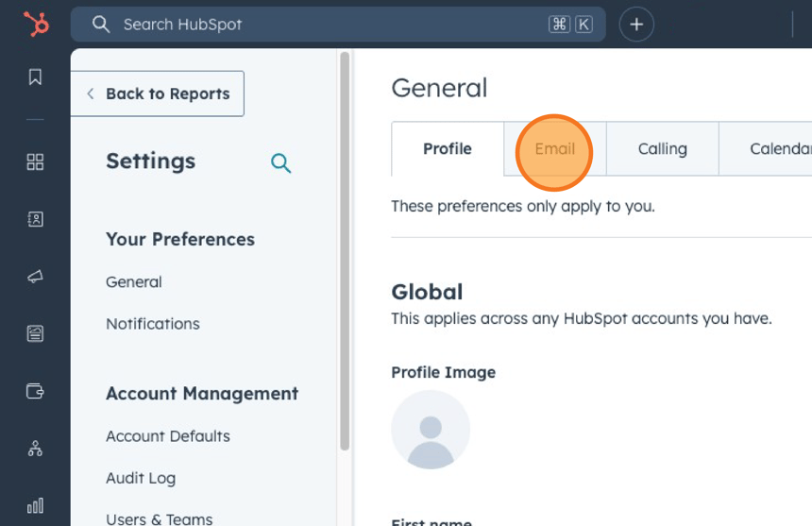Switch to the Calling tab

[662, 149]
